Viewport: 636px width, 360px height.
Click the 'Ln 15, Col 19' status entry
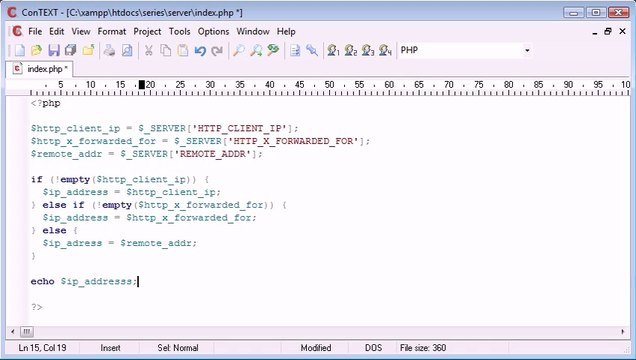[42, 348]
